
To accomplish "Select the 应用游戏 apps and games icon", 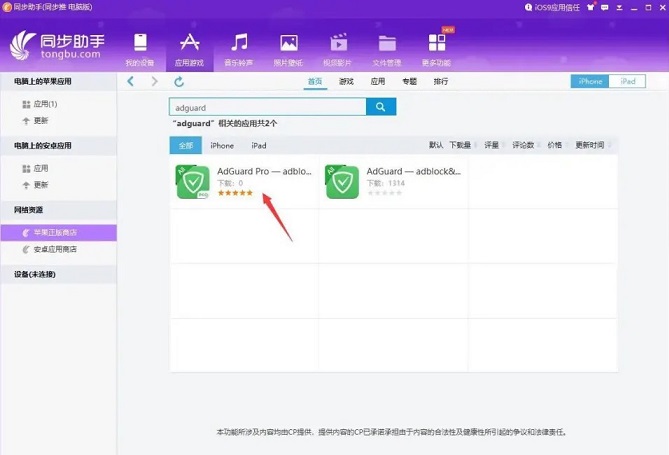I will click(x=189, y=43).
